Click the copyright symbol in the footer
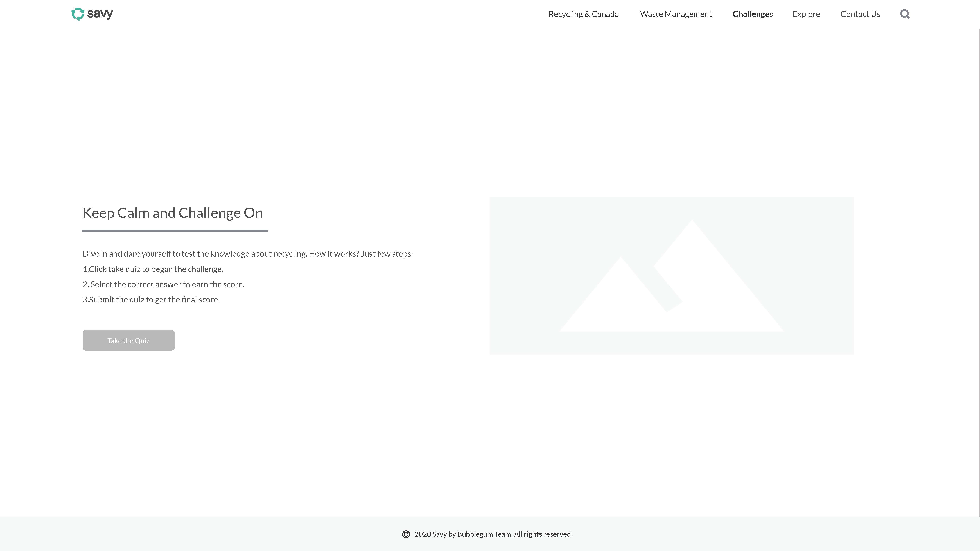 (x=406, y=534)
